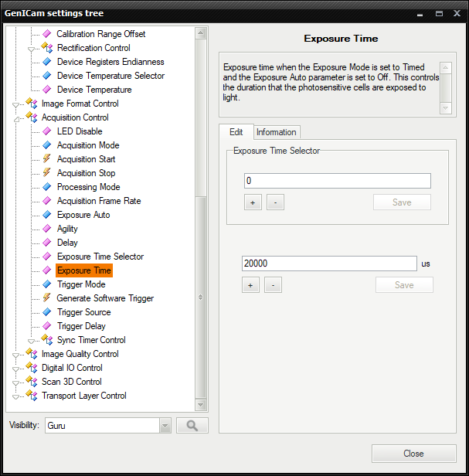Expand the Image Format Control node
This screenshot has width=469, height=476.
[16, 104]
